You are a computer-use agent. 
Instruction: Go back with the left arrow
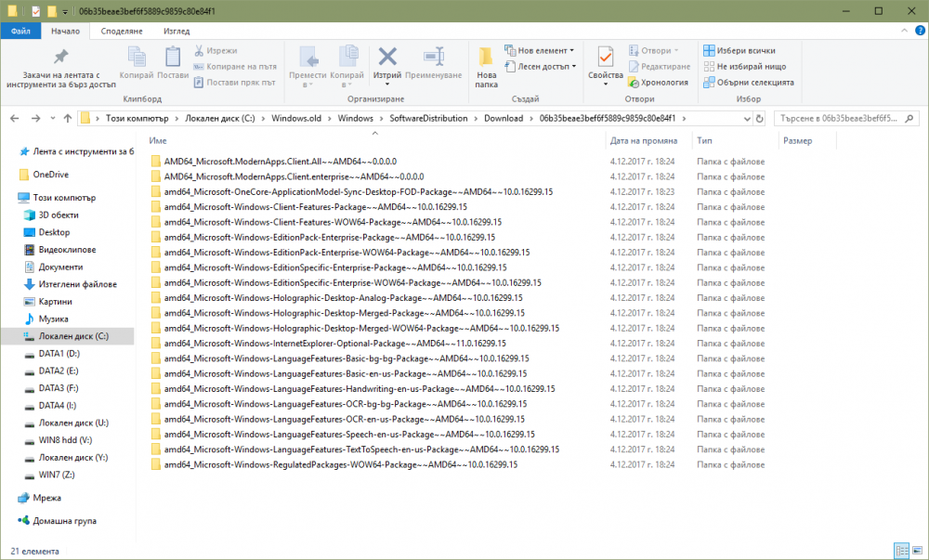15,118
